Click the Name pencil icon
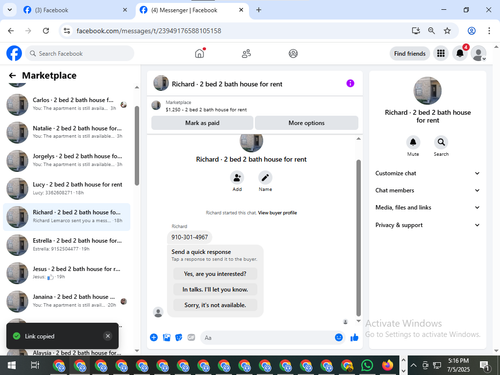500x375 pixels. point(265,178)
